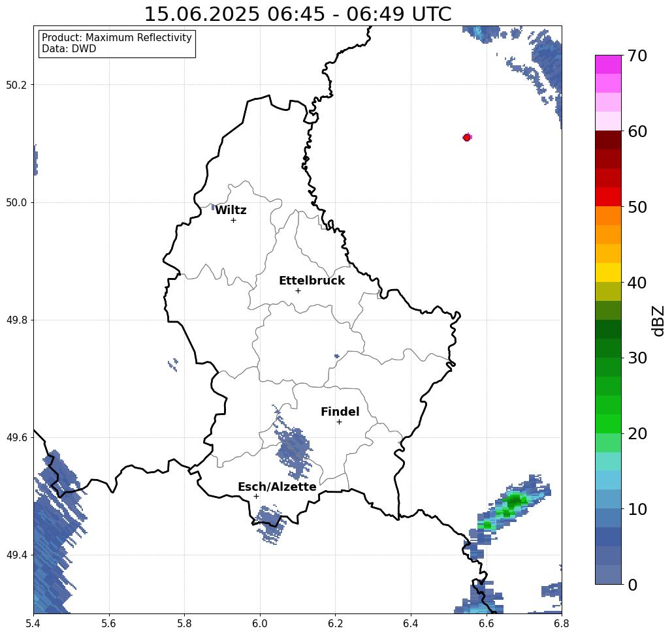Click the longitude label 6.4

pos(411,623)
